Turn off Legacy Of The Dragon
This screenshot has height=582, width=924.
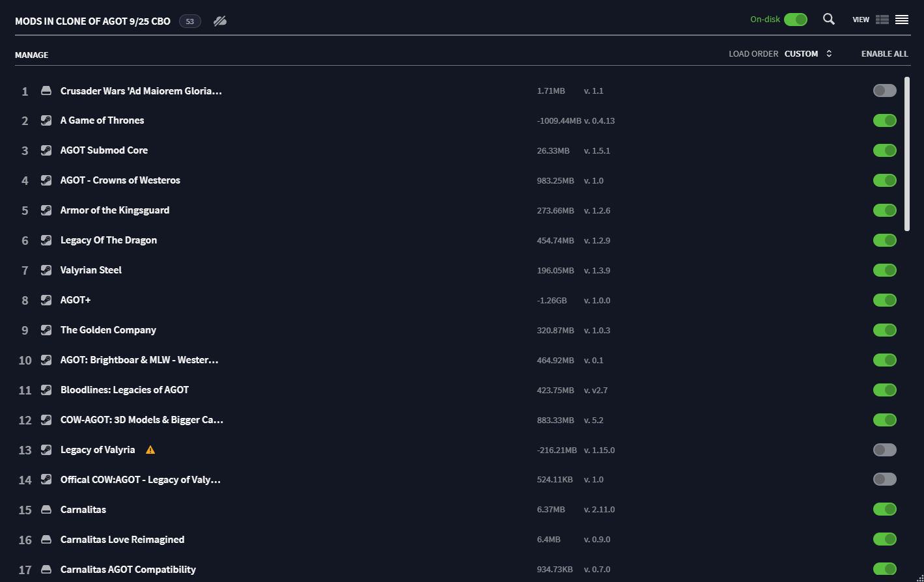(x=885, y=240)
